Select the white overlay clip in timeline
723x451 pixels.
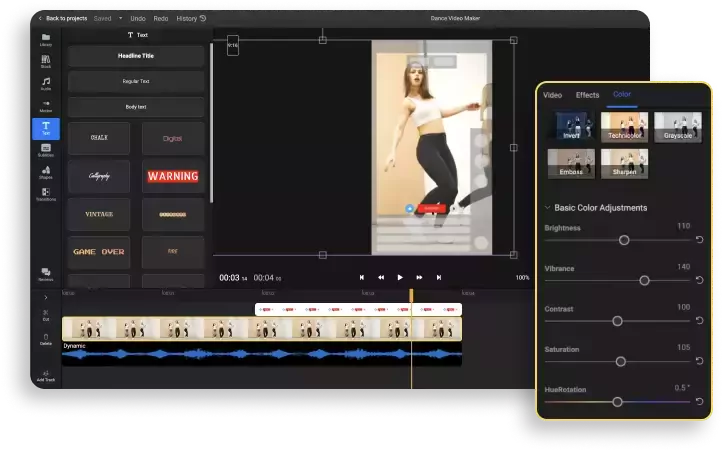[358, 309]
